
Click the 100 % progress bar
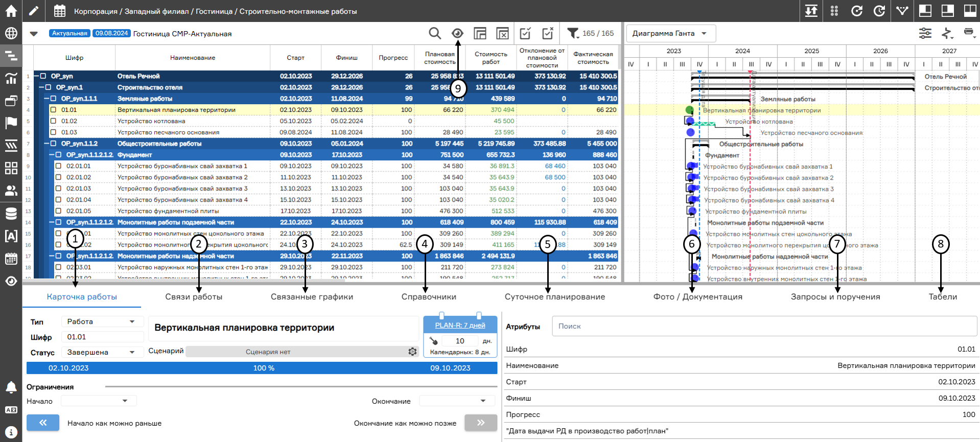pyautogui.click(x=262, y=368)
